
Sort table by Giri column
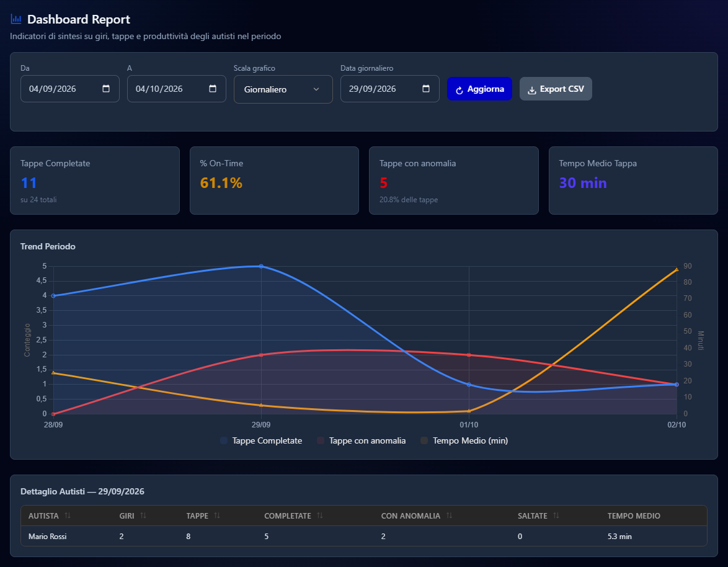point(143,516)
